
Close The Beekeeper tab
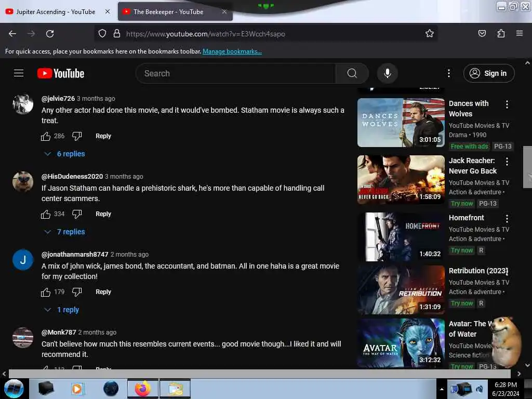pos(224,11)
